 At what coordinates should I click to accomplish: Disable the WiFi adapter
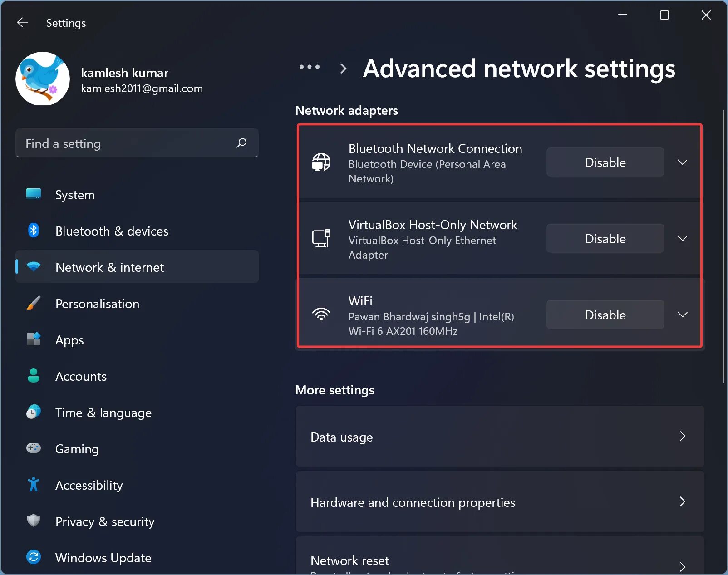pyautogui.click(x=605, y=315)
